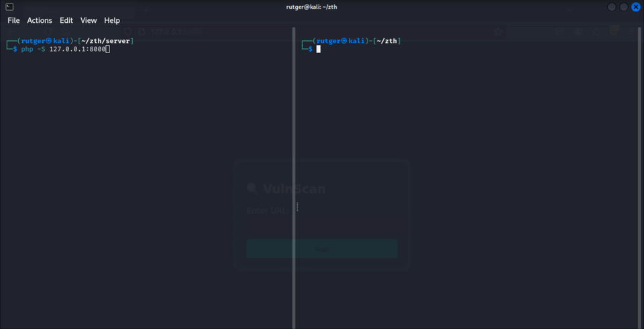Minimize the terminal window
Image resolution: width=644 pixels, height=329 pixels.
coord(612,7)
